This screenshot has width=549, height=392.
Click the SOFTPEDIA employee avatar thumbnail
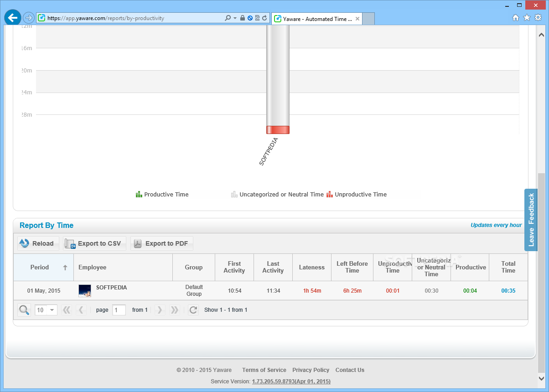[85, 291]
